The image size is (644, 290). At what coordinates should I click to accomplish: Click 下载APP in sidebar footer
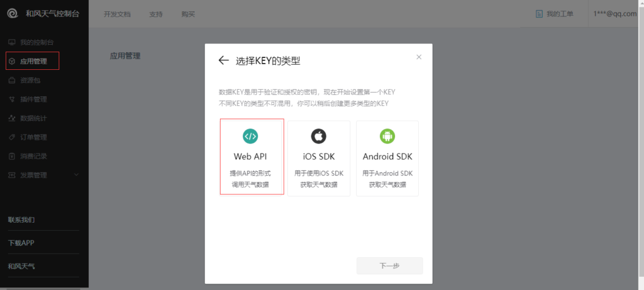[21, 243]
